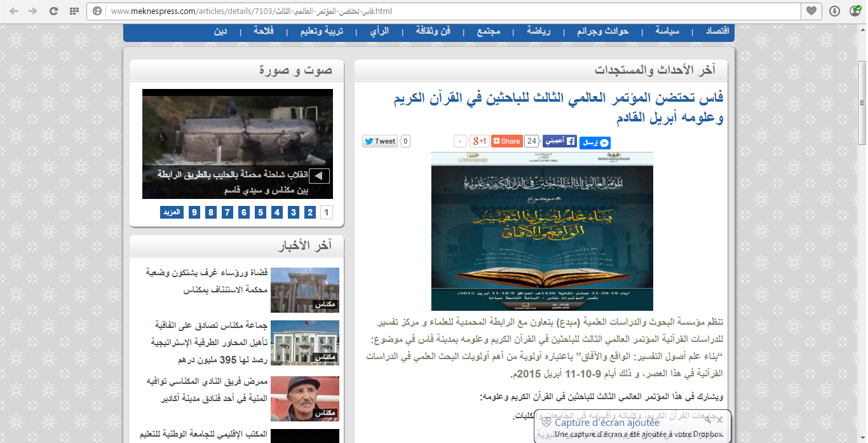The height and width of the screenshot is (443, 868).
Task: Click the article title فاس تحتضن المؤتمر العالمي
Action: tap(558, 108)
